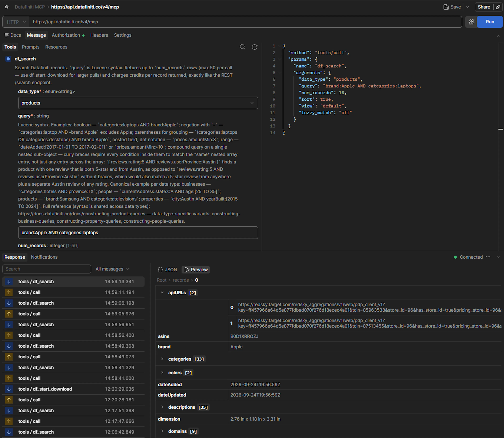The width and height of the screenshot is (504, 438).
Task: Click the response Search field
Action: coord(47,269)
